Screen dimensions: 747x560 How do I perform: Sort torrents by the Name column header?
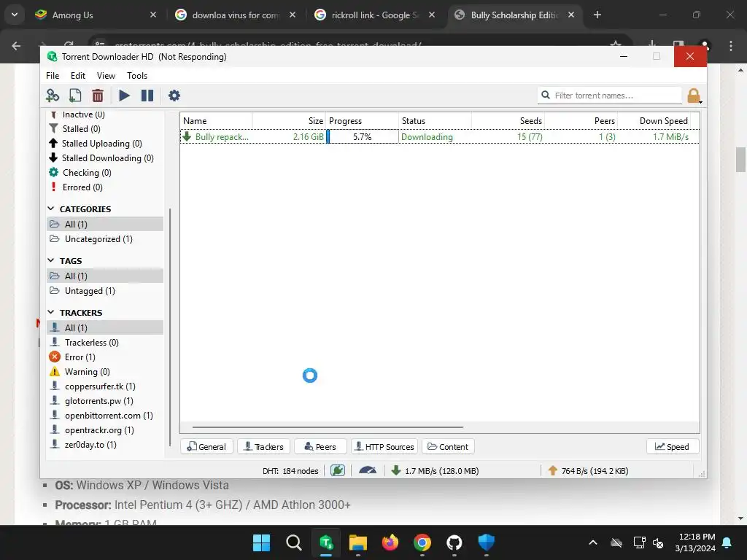(x=217, y=121)
